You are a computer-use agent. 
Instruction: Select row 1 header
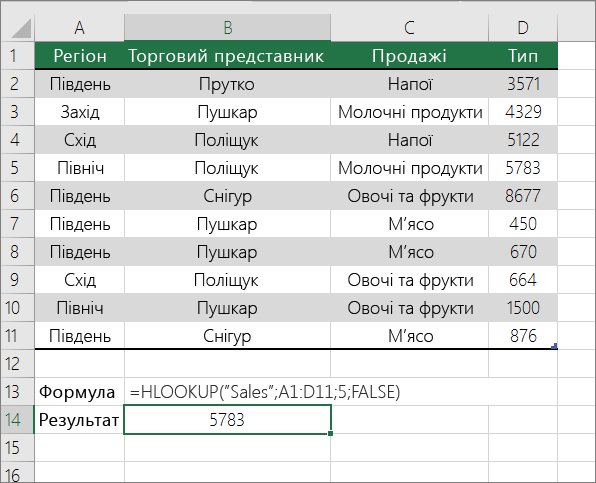(x=17, y=56)
